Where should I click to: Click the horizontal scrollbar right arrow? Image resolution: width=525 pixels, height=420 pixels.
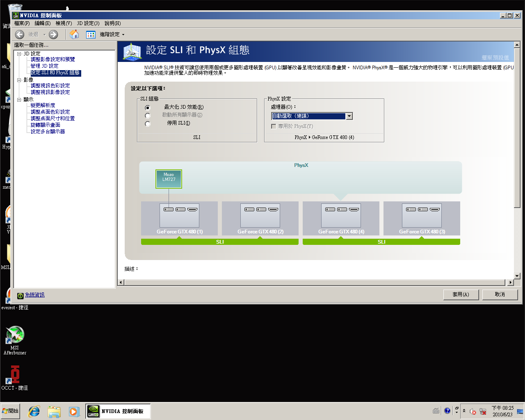point(510,282)
